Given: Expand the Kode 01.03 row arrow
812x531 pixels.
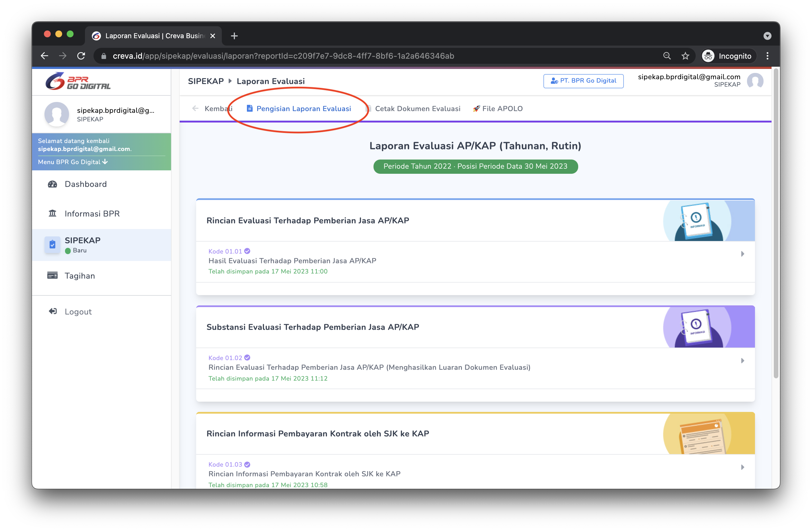Looking at the screenshot, I should [742, 467].
